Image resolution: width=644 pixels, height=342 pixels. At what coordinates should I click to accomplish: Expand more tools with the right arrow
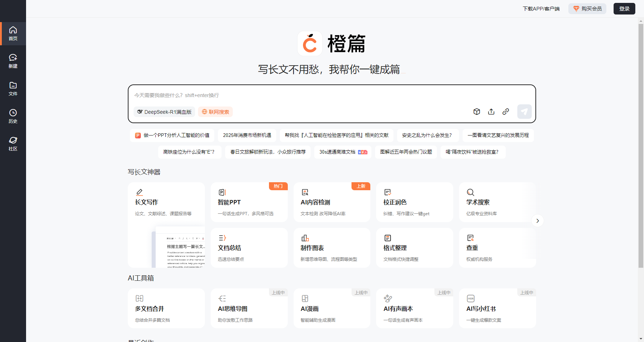tap(537, 221)
